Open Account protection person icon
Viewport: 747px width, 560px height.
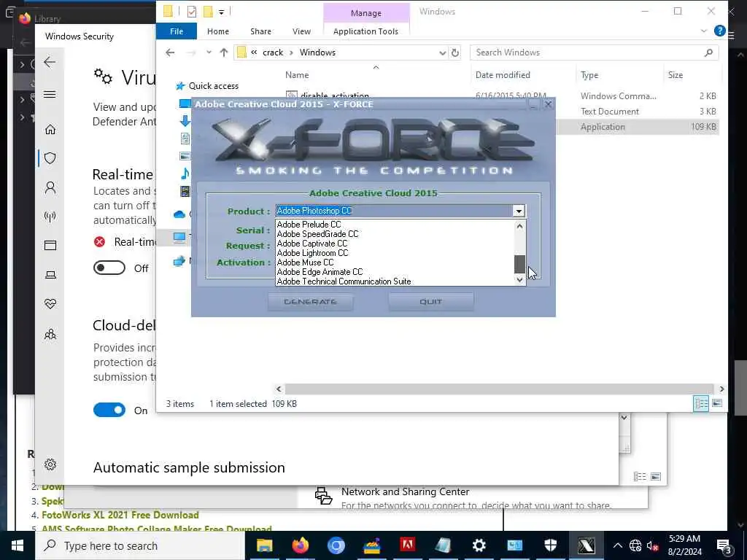pos(50,187)
